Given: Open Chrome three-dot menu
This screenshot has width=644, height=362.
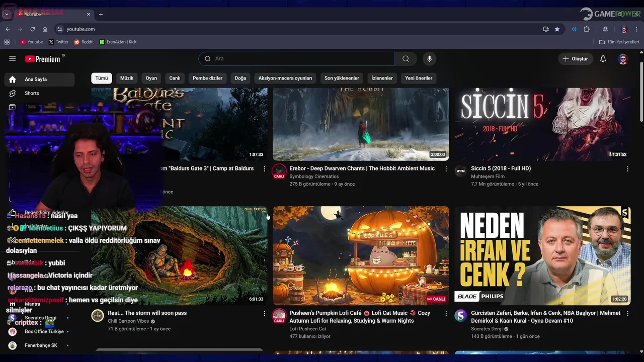Looking at the screenshot, I should point(637,29).
